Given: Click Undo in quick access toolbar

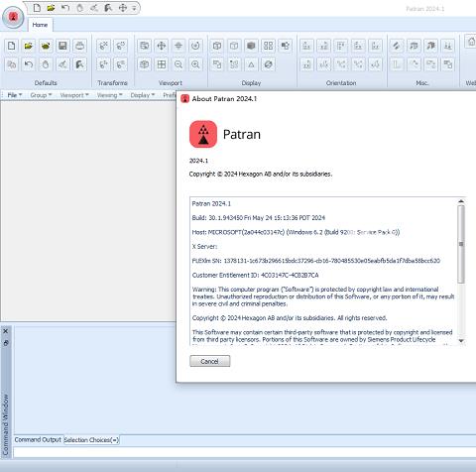Looking at the screenshot, I should coord(65,8).
